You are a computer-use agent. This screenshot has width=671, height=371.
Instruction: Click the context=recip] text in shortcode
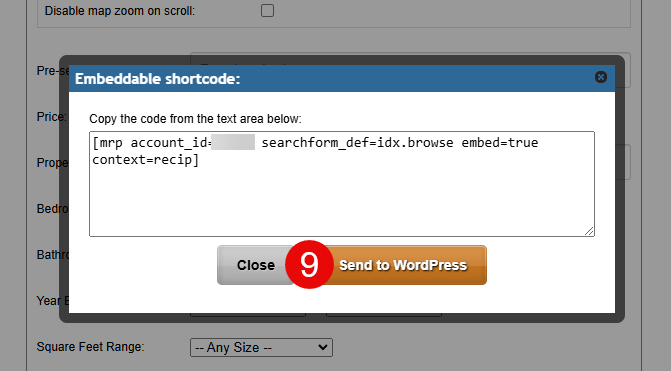(x=145, y=160)
